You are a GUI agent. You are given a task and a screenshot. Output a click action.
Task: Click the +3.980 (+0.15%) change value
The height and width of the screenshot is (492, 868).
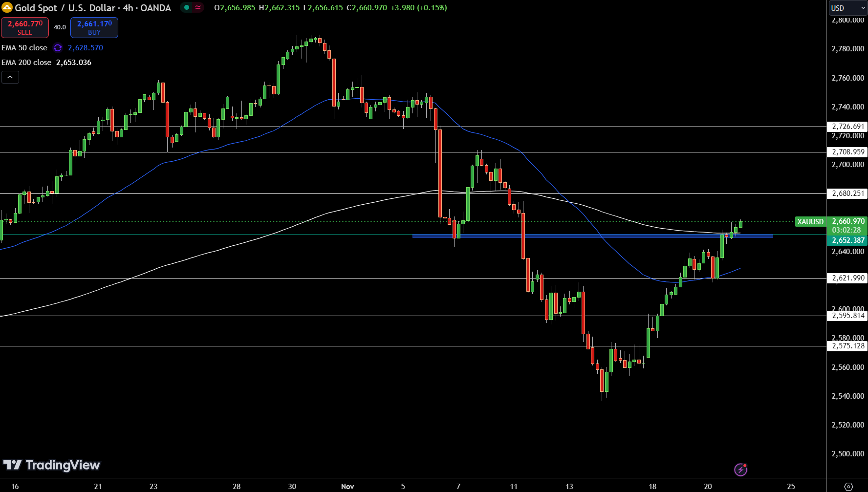click(x=419, y=8)
